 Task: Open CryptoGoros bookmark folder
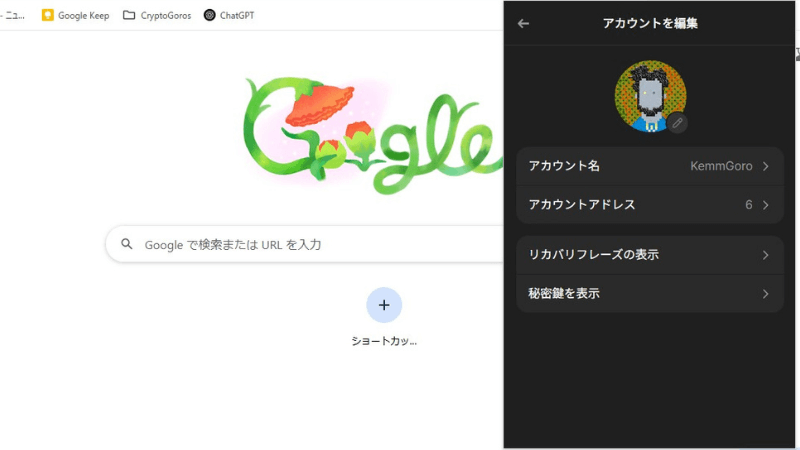[x=157, y=15]
